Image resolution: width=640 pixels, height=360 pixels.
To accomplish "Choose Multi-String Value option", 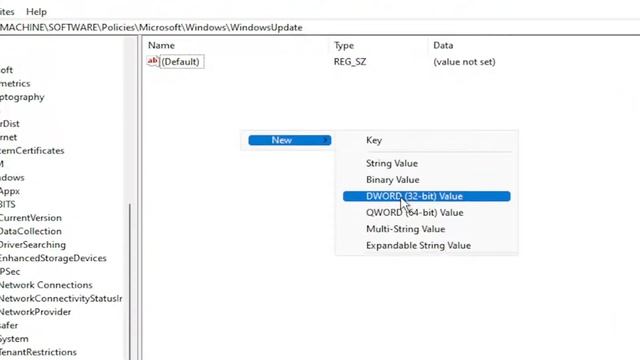I will 427,229.
